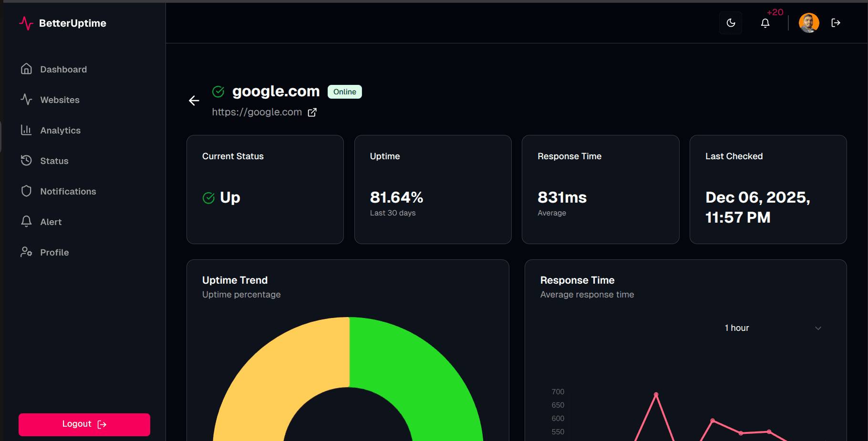The image size is (868, 441).
Task: Select Dashboard from the sidebar menu
Action: [63, 69]
